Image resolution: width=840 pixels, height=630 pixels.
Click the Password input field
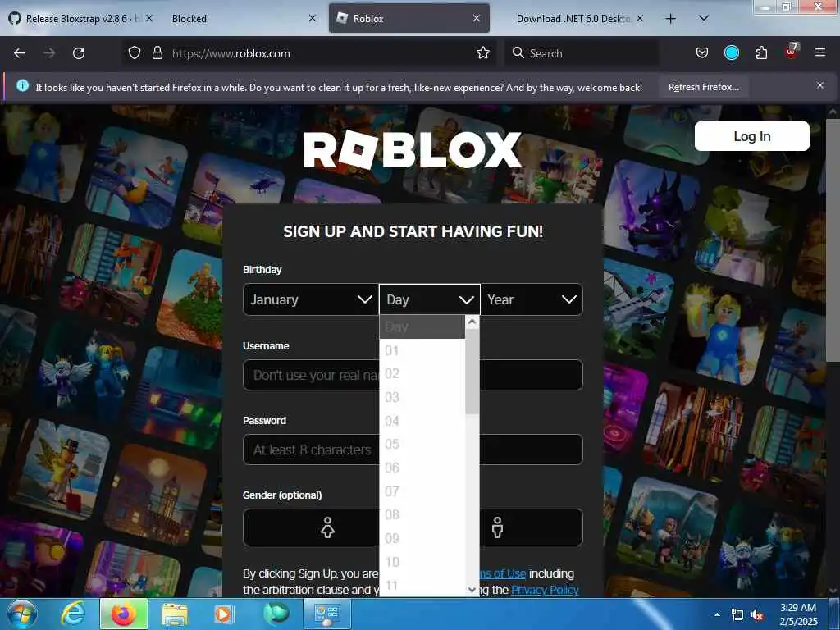[413, 450]
